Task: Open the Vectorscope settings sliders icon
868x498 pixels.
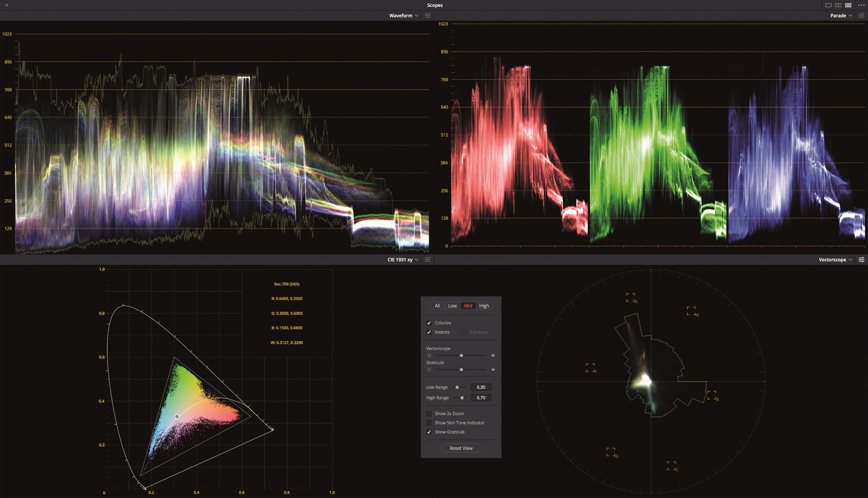Action: point(862,259)
